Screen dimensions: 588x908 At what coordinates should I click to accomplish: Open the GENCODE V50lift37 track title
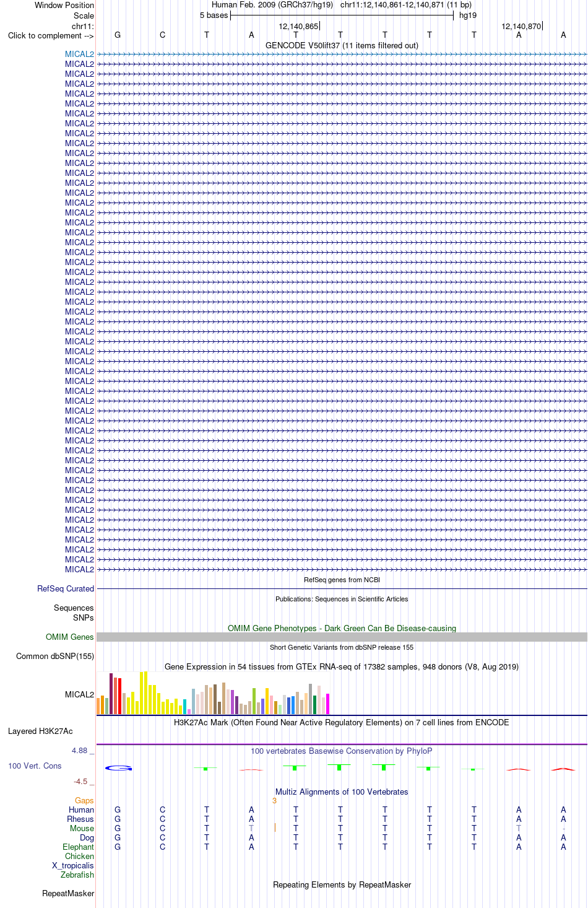point(342,45)
